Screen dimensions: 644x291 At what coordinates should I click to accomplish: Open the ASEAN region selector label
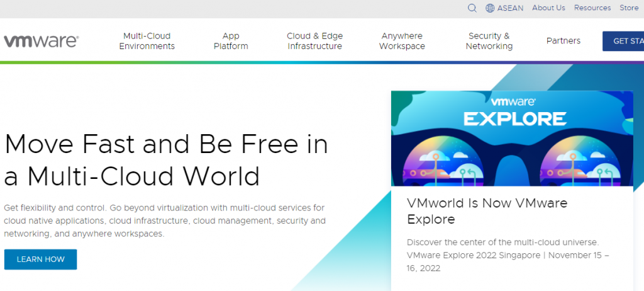pyautogui.click(x=510, y=8)
